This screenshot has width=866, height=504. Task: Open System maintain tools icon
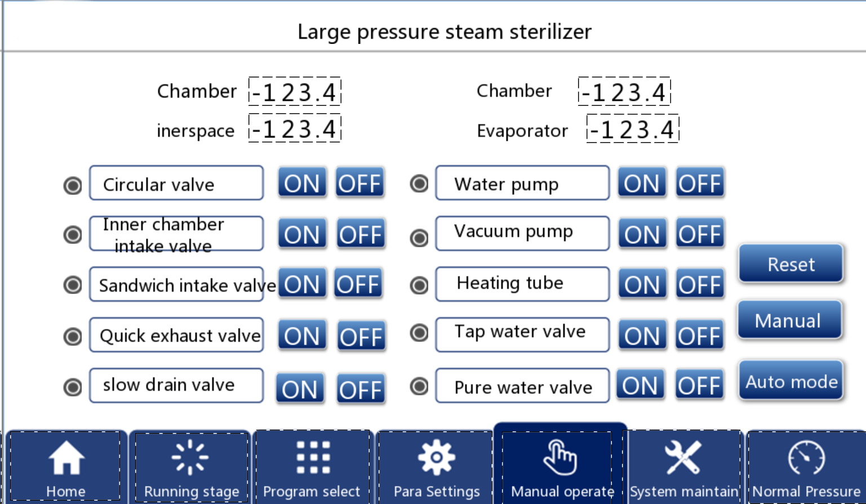coord(682,457)
